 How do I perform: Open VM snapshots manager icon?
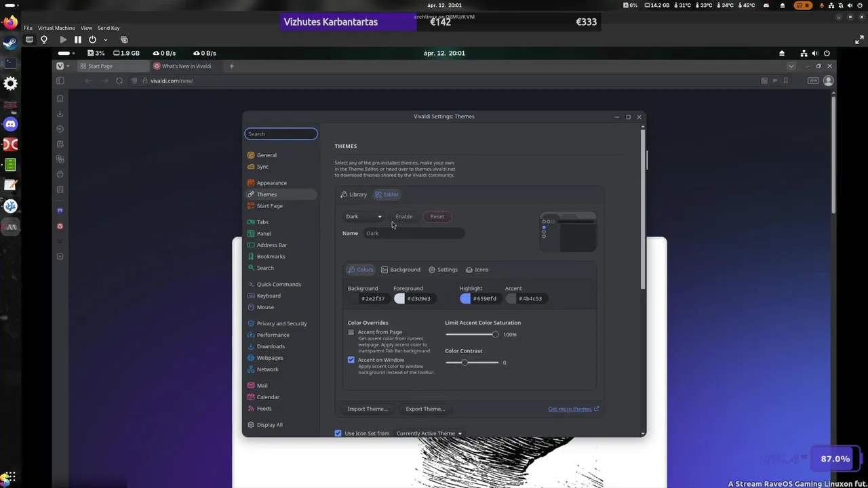pyautogui.click(x=124, y=39)
